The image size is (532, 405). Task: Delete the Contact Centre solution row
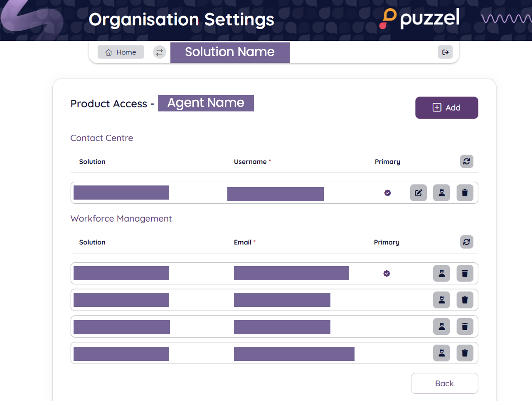[x=465, y=193]
